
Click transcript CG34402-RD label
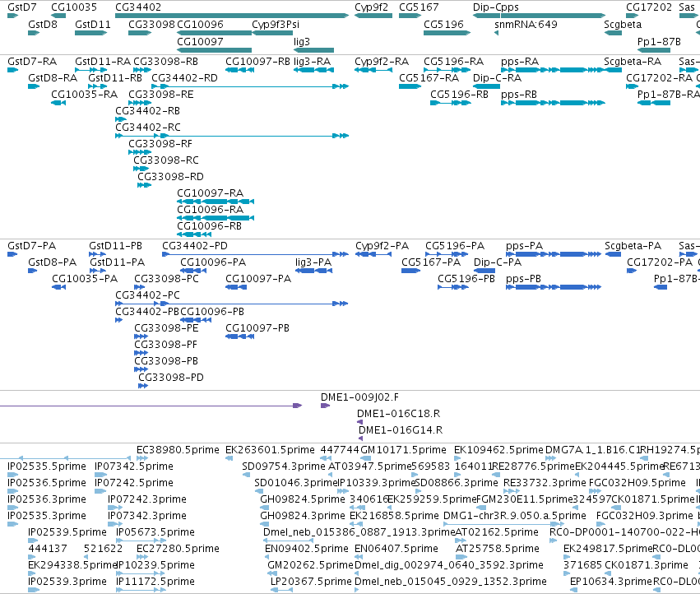[184, 77]
